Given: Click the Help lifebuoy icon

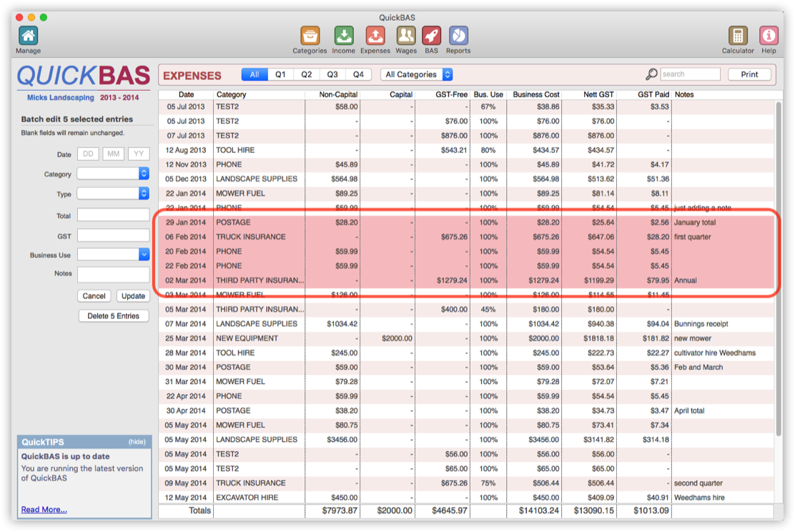Looking at the screenshot, I should pos(769,36).
